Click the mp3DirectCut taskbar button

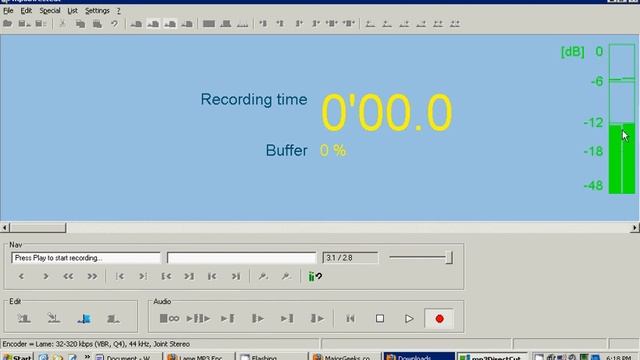(x=492, y=357)
